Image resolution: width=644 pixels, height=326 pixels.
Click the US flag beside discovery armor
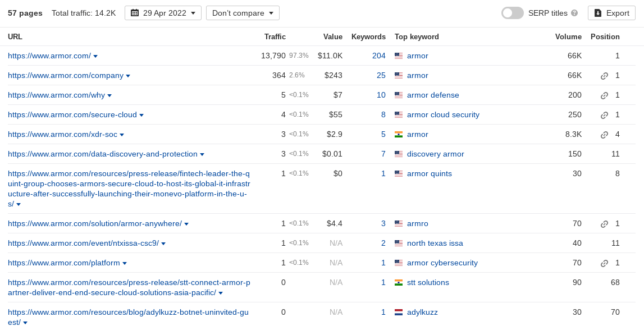399,154
